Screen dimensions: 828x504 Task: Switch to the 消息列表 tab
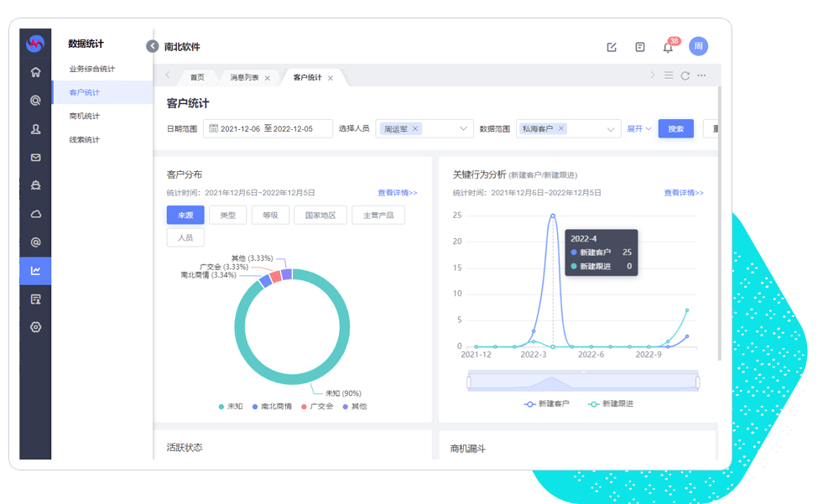click(x=245, y=77)
